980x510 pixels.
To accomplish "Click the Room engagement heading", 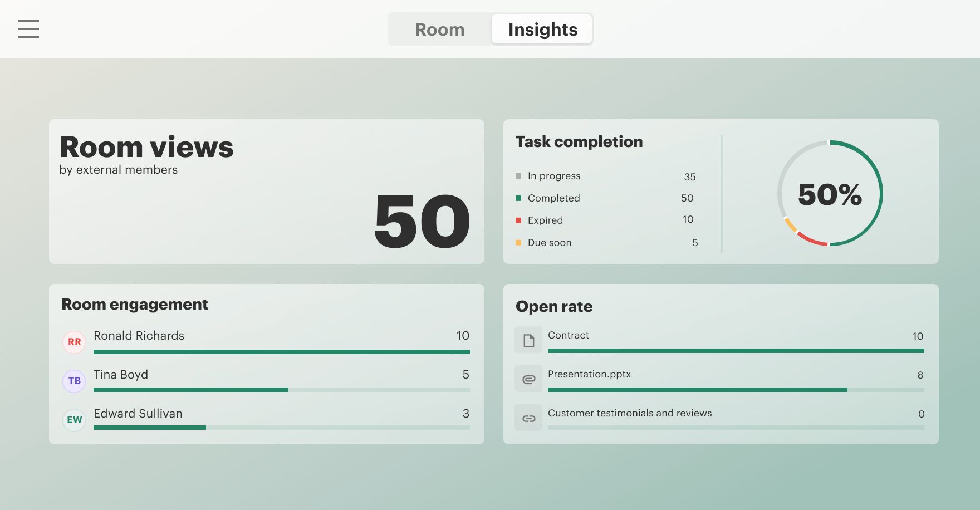I will coord(135,305).
